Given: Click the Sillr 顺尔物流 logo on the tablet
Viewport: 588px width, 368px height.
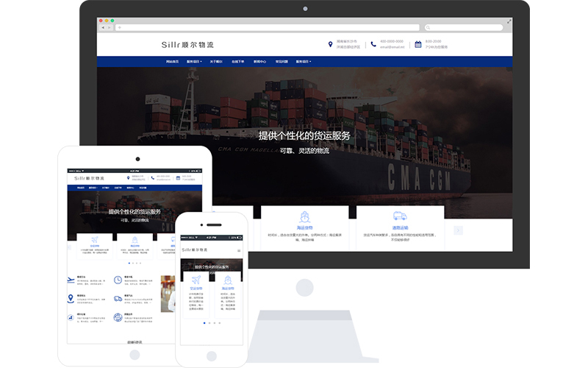Looking at the screenshot, I should click(89, 178).
